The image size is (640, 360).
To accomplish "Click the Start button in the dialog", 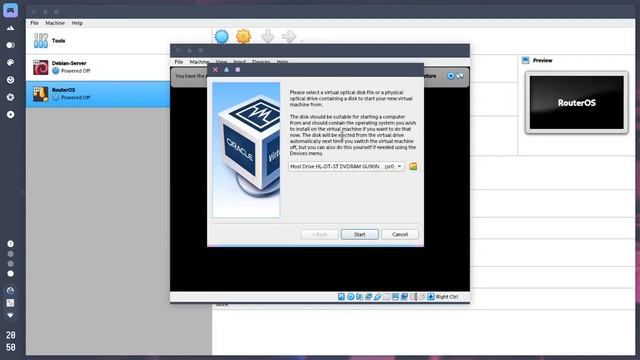I will (360, 234).
